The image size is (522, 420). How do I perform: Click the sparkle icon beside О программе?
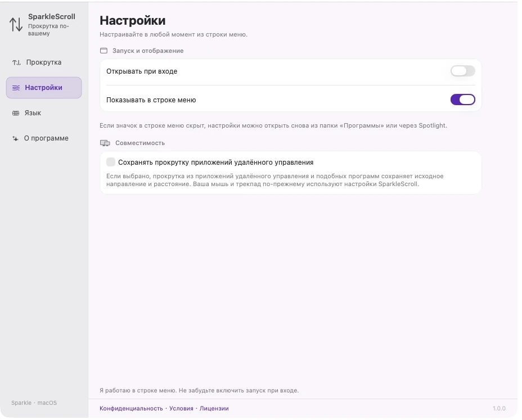[x=15, y=138]
